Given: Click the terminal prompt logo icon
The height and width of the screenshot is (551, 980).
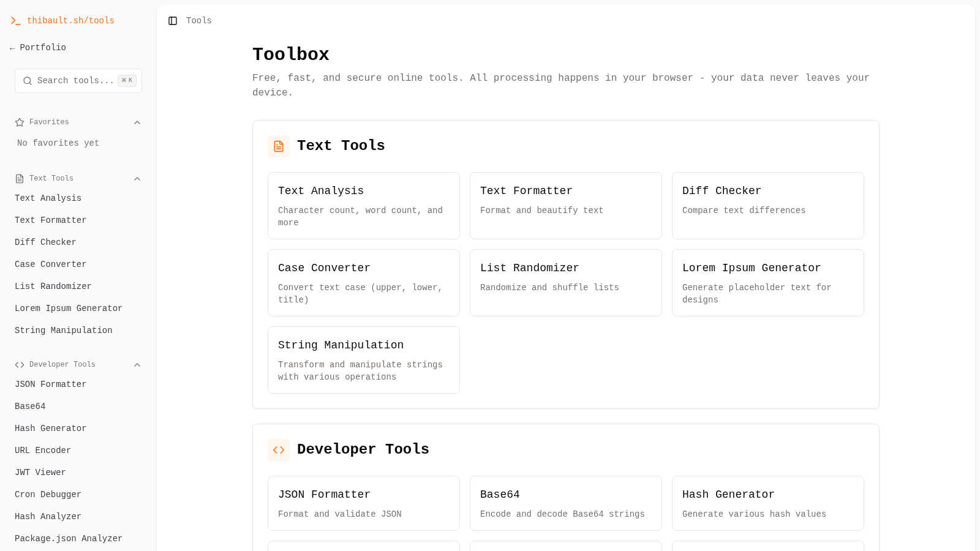Looking at the screenshot, I should 15,21.
